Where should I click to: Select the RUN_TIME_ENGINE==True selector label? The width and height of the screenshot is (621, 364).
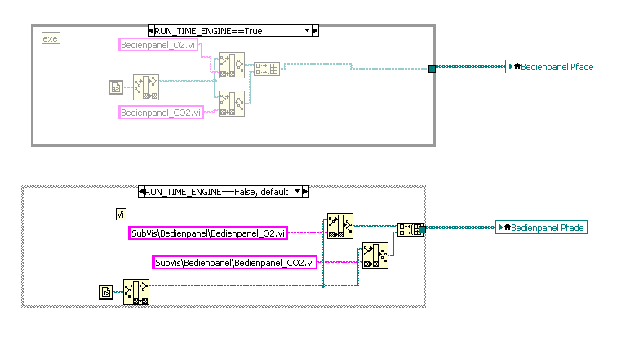(x=208, y=31)
